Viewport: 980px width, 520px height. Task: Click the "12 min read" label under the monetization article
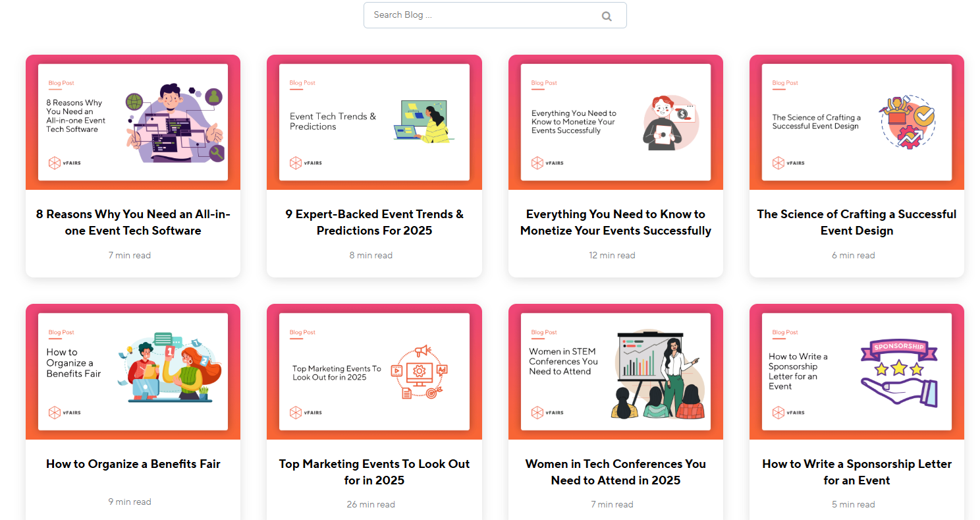pos(612,255)
